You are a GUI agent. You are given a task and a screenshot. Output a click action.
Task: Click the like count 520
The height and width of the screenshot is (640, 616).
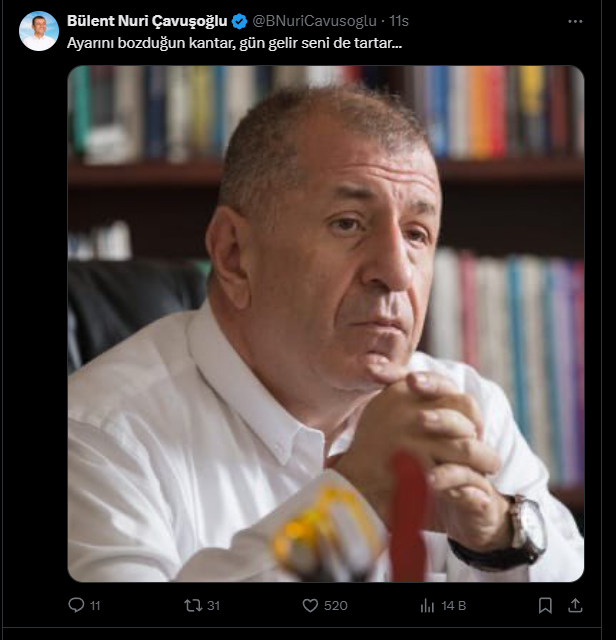pyautogui.click(x=336, y=606)
